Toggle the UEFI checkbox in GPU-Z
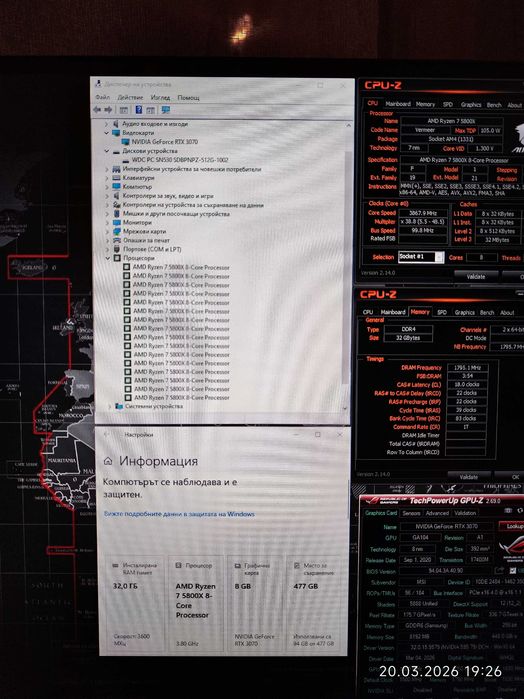 point(513,571)
